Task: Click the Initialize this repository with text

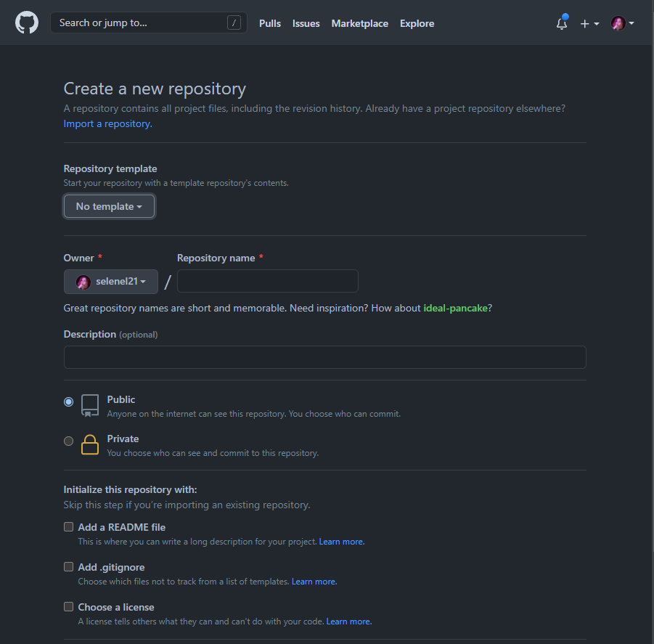Action: click(130, 489)
